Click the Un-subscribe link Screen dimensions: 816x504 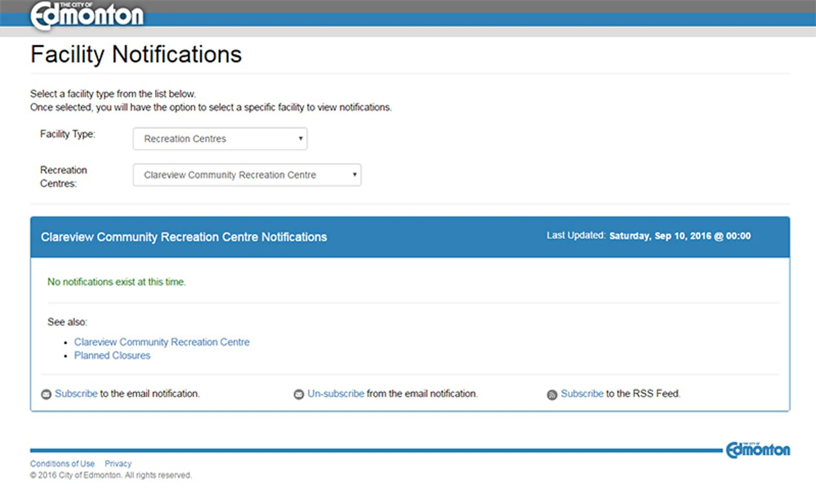point(335,394)
